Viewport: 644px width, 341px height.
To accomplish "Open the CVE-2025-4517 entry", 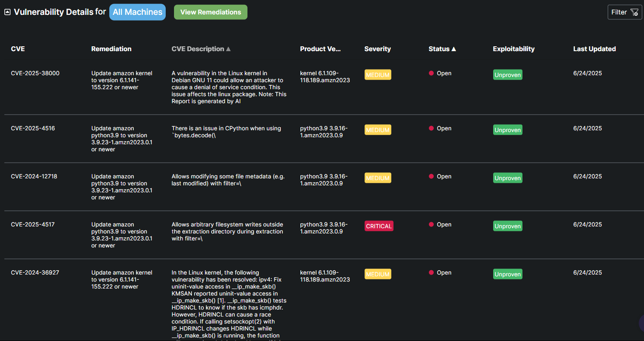I will (33, 225).
